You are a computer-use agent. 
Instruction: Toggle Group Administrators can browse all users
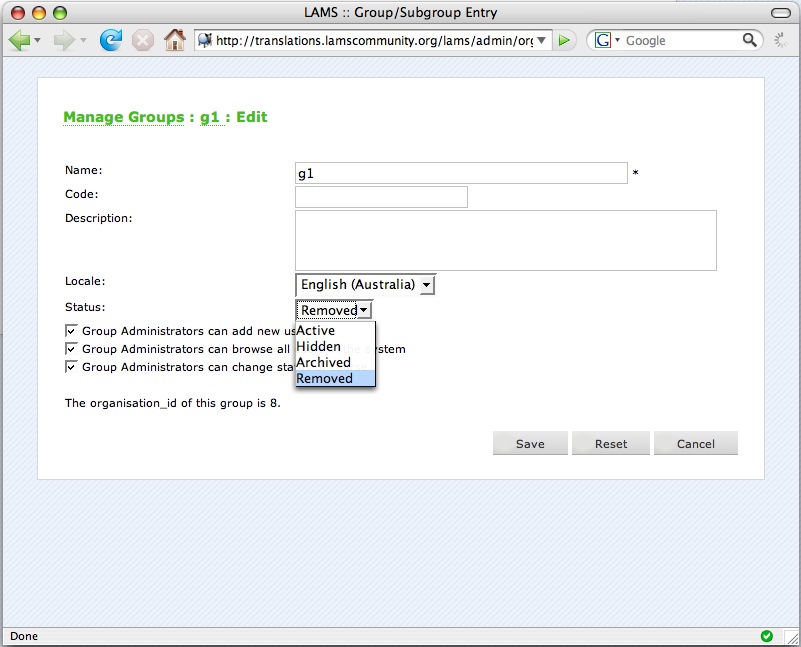tap(71, 349)
